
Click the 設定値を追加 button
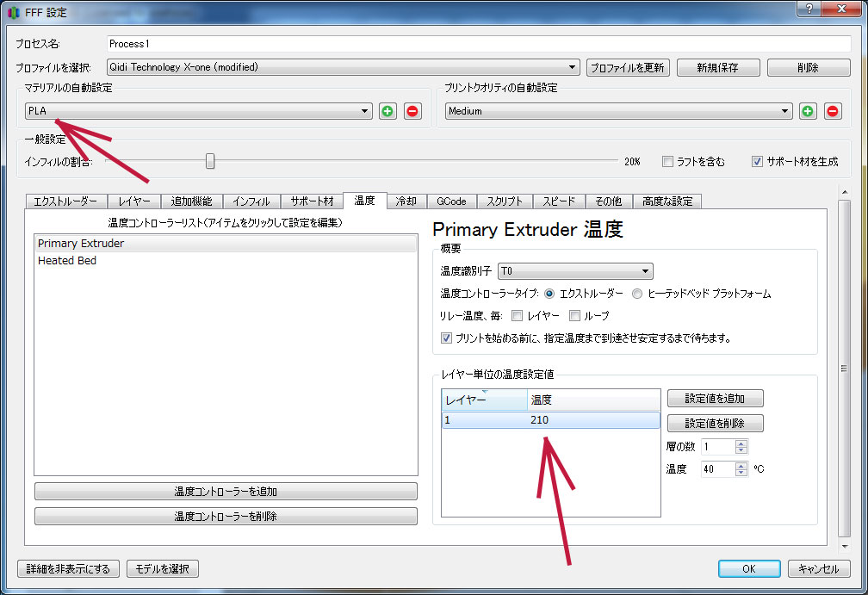click(x=715, y=399)
